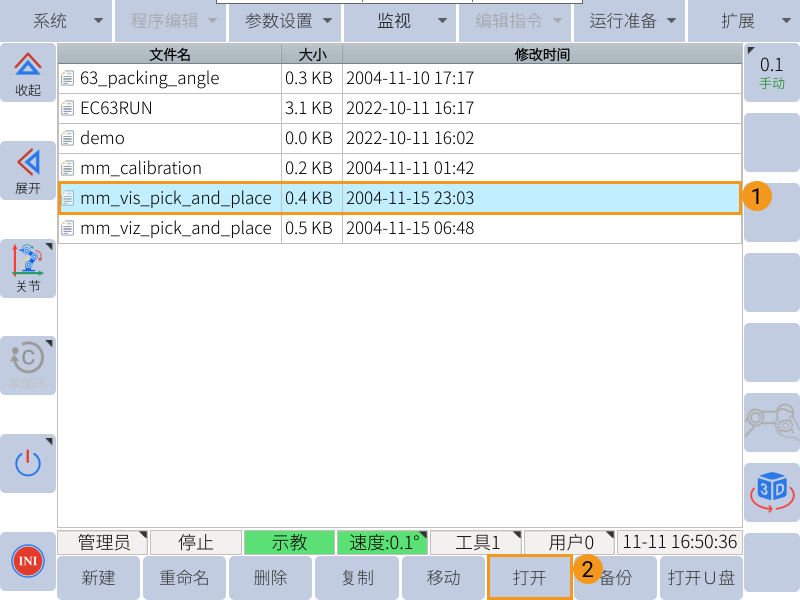Expand dropdown arrow next to 系统

click(x=98, y=21)
